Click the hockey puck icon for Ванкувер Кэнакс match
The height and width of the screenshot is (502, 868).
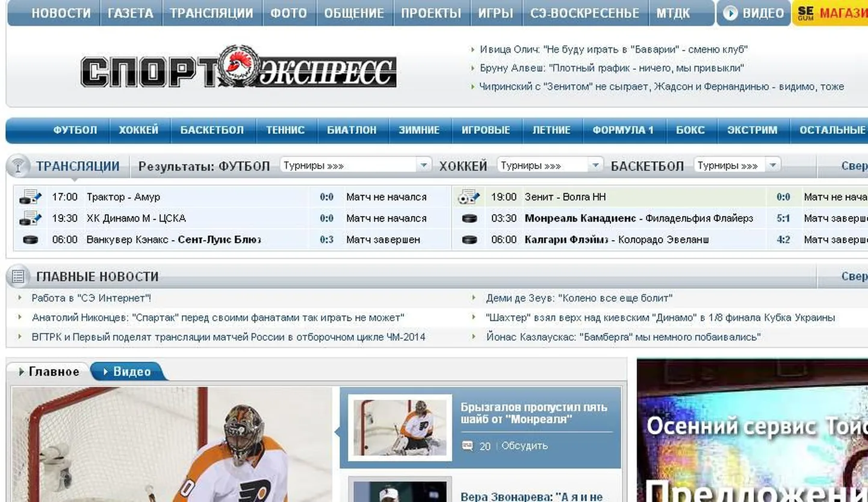click(x=30, y=240)
